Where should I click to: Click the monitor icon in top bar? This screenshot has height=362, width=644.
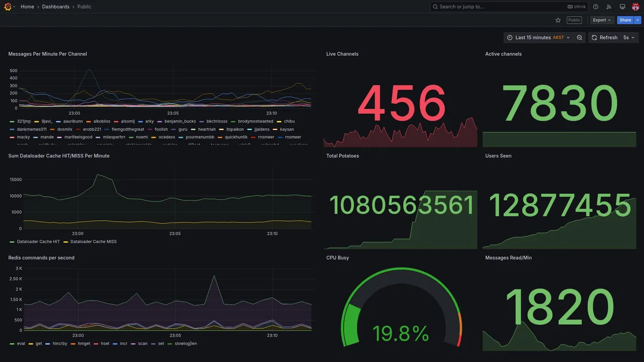click(x=622, y=7)
